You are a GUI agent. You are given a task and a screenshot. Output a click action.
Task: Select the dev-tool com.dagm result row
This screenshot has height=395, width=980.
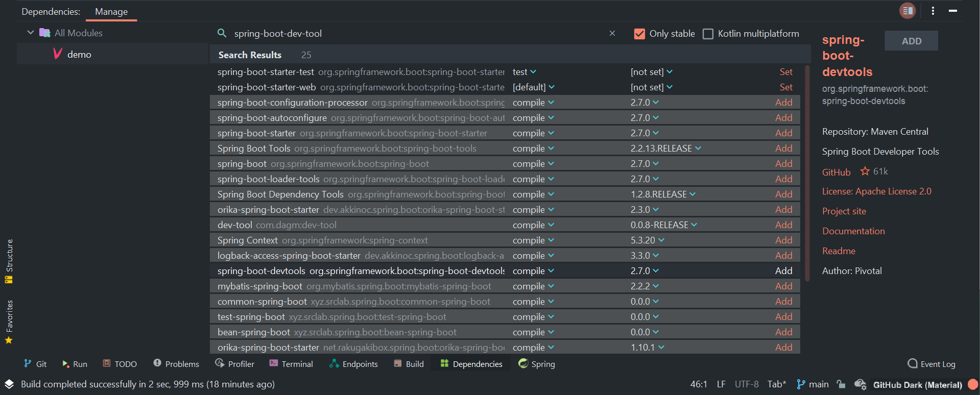point(505,225)
